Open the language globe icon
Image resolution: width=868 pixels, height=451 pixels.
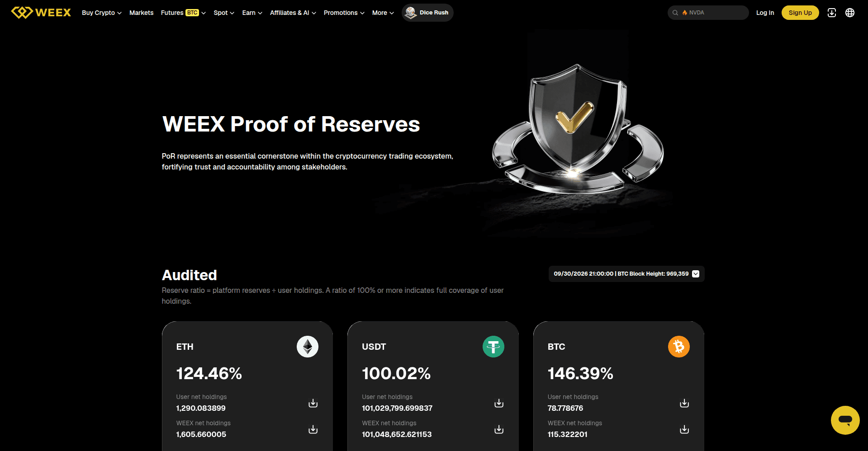pyautogui.click(x=850, y=13)
